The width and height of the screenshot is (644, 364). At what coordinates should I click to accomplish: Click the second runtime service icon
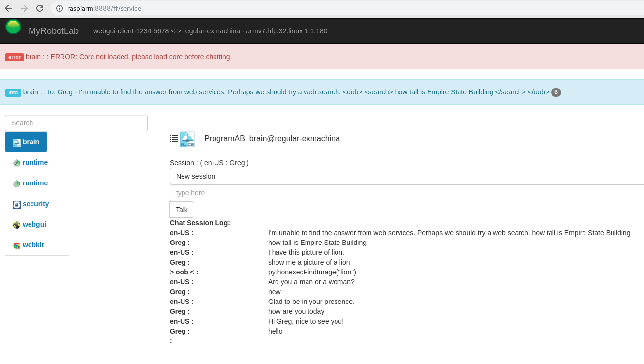click(x=17, y=183)
